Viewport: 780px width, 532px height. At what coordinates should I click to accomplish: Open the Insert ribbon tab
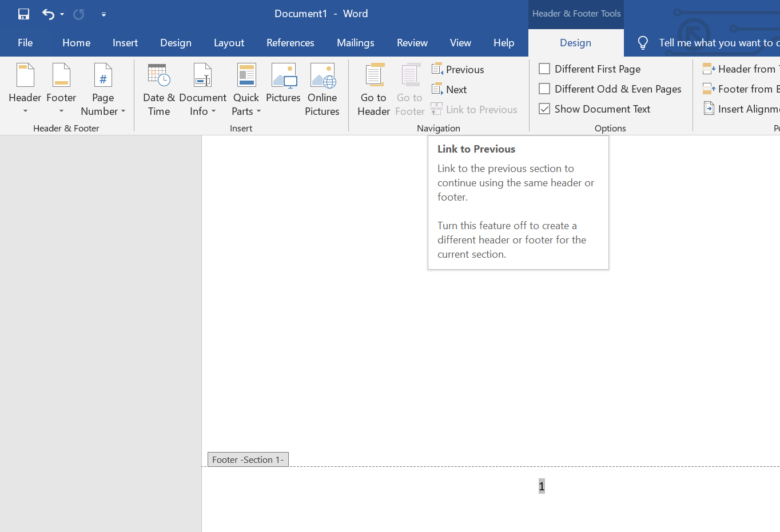[x=125, y=43]
